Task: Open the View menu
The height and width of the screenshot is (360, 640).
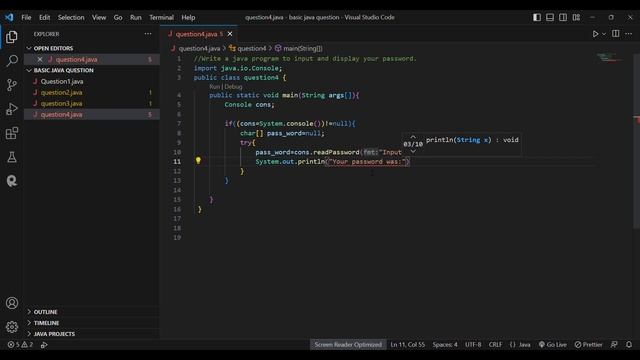Action: 99,17
